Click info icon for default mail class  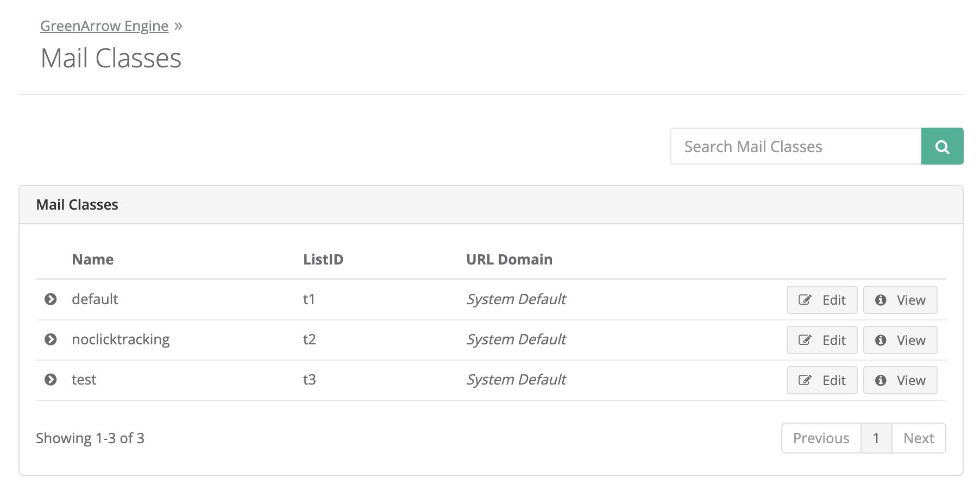pyautogui.click(x=881, y=300)
